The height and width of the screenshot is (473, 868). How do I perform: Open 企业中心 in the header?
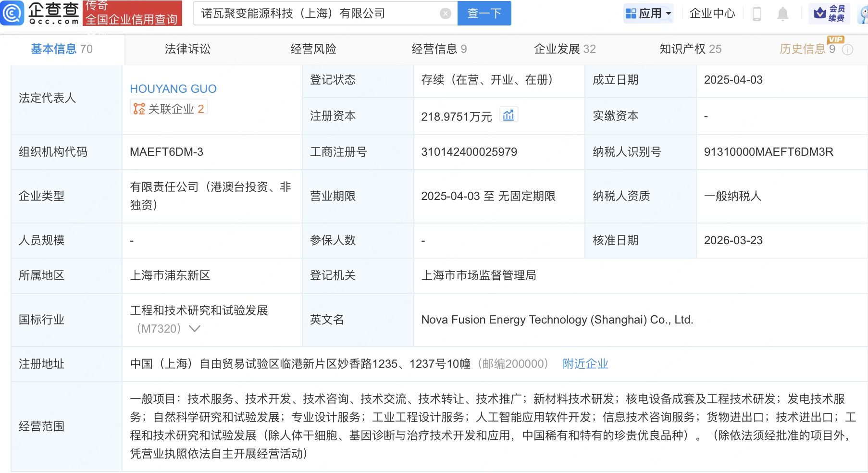(x=712, y=13)
